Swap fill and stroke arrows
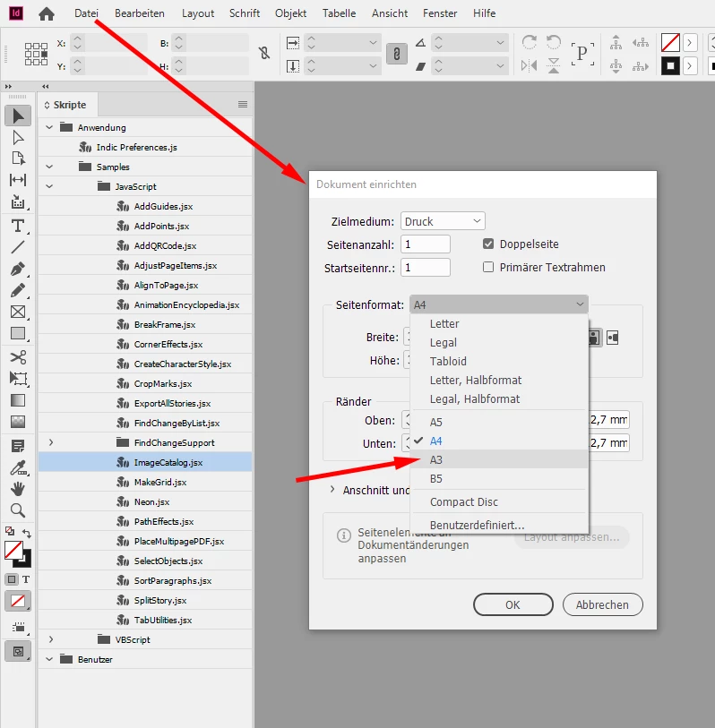The image size is (715, 728). point(27,533)
